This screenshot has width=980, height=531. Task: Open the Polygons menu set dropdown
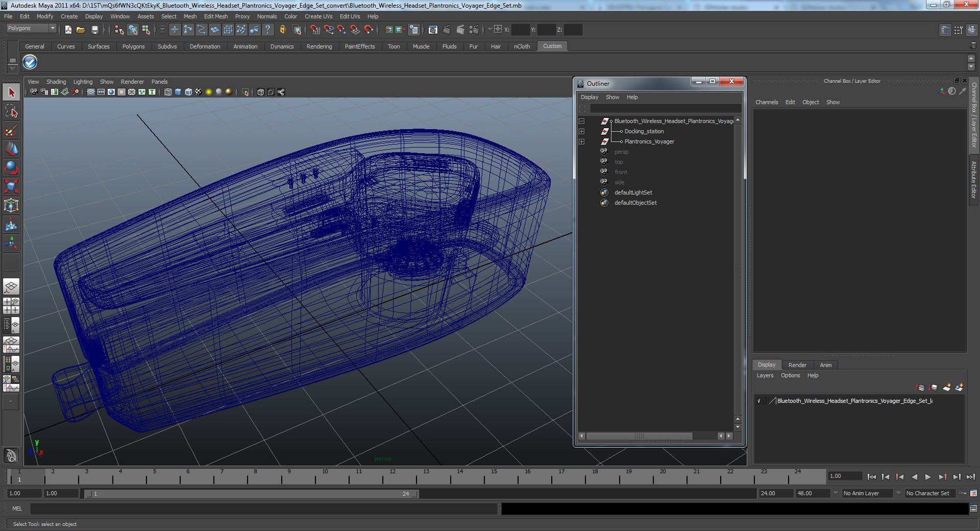click(x=31, y=29)
